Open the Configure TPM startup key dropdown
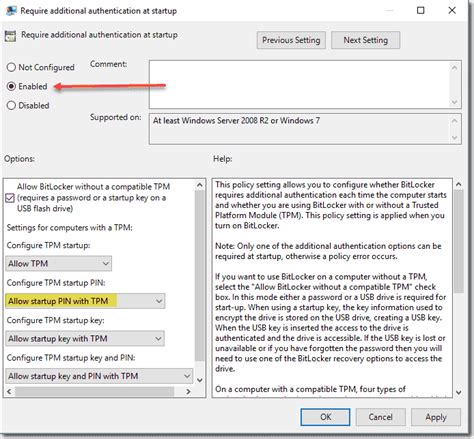Screen dimensions: 474x439 coord(85,339)
